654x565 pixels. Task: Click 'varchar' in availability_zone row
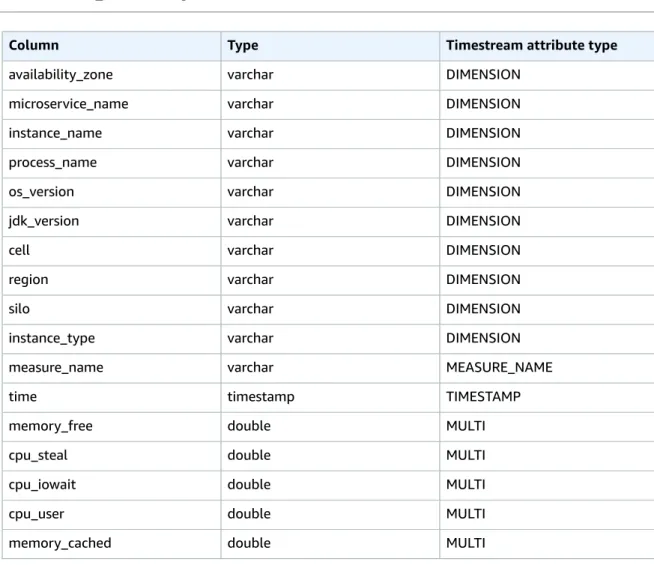250,75
